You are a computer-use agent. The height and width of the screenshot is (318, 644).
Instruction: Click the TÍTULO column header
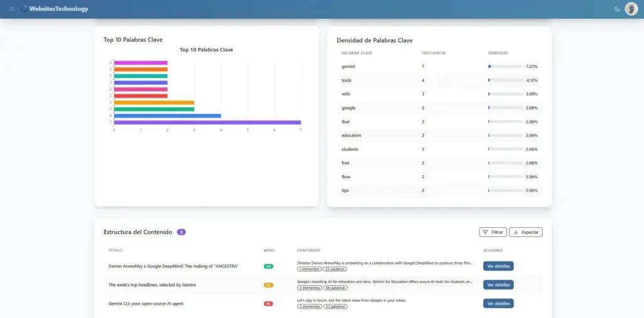click(x=115, y=251)
